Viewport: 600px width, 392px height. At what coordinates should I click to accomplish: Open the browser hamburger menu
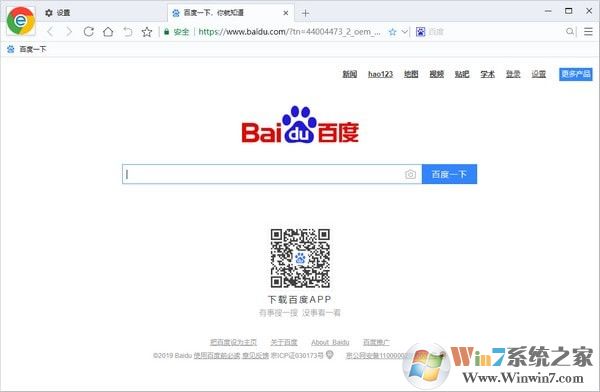pyautogui.click(x=589, y=32)
